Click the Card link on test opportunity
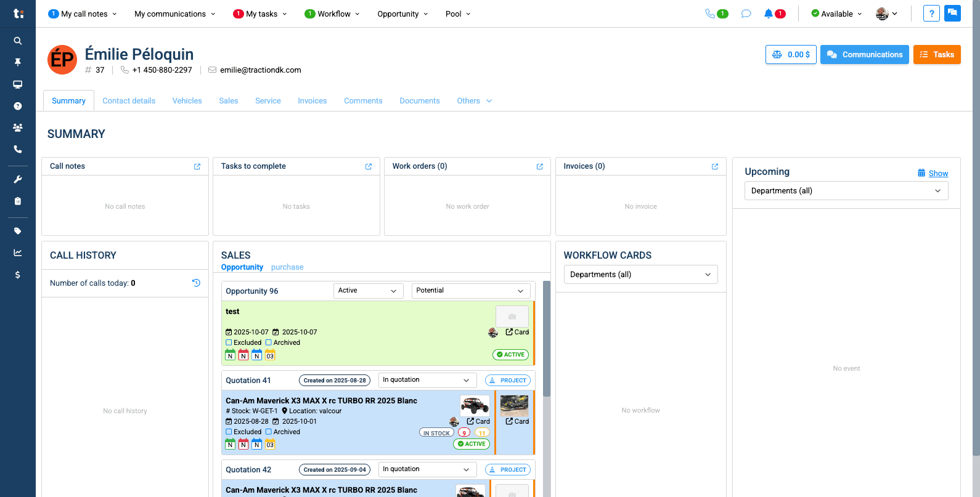 [x=517, y=332]
